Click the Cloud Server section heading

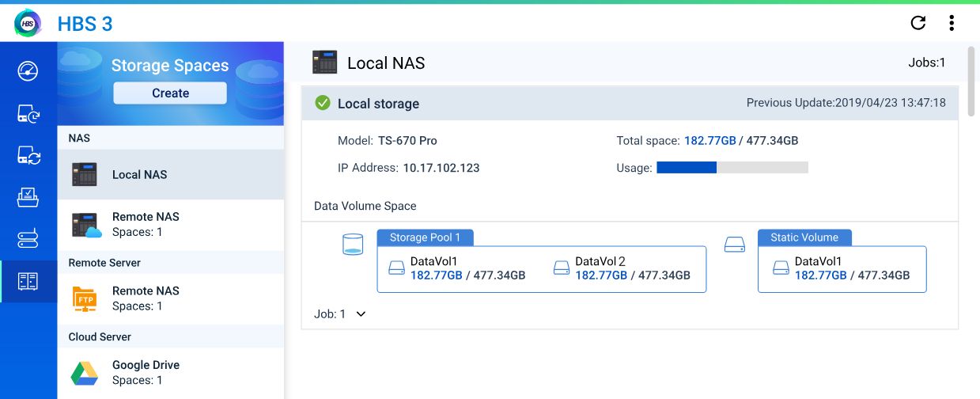pyautogui.click(x=100, y=336)
